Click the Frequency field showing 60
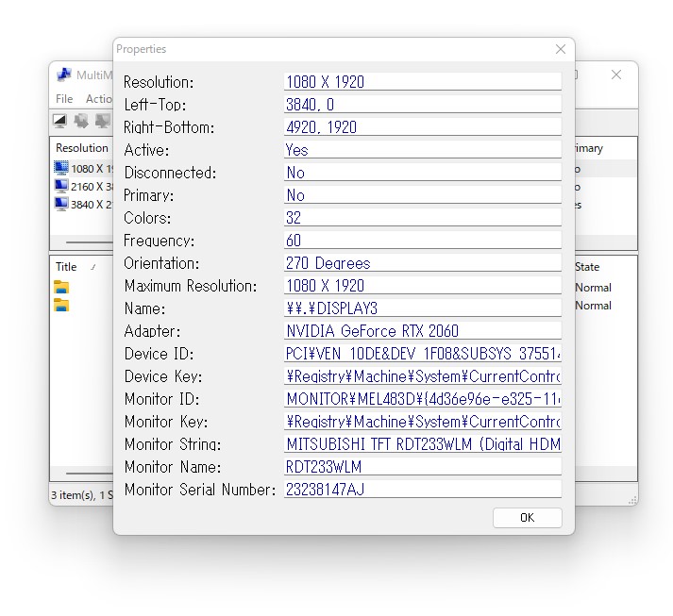Image resolution: width=673 pixels, height=616 pixels. click(x=422, y=241)
